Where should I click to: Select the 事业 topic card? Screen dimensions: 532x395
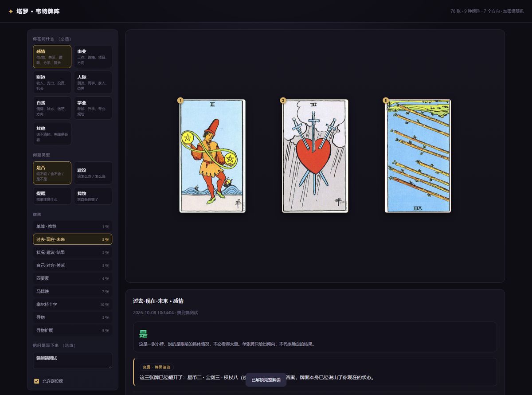tap(93, 57)
